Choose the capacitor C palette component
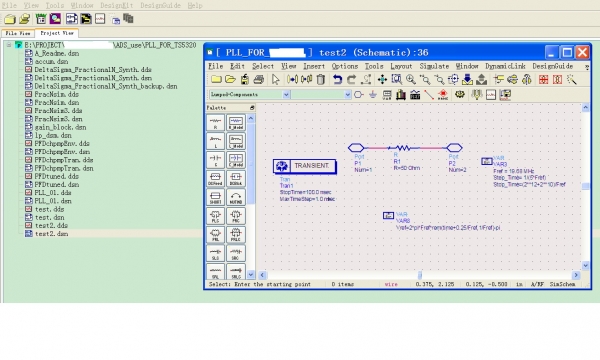600x360 pixels. point(215,160)
